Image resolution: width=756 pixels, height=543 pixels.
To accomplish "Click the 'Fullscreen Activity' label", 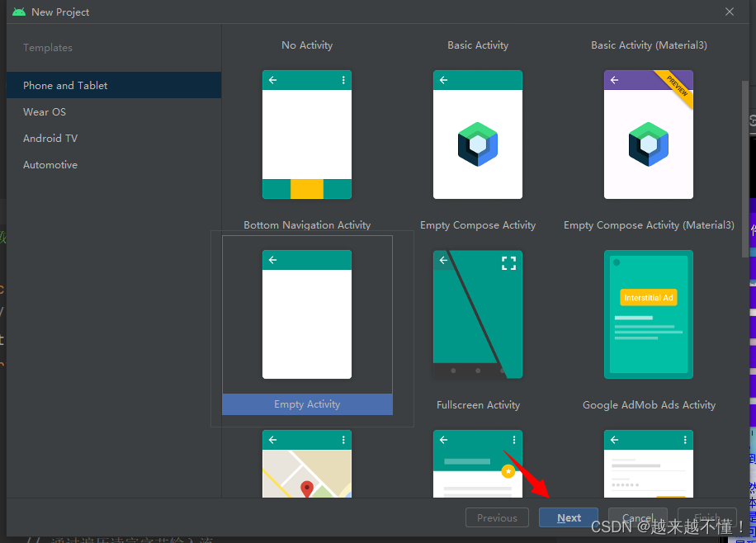I will pos(479,405).
